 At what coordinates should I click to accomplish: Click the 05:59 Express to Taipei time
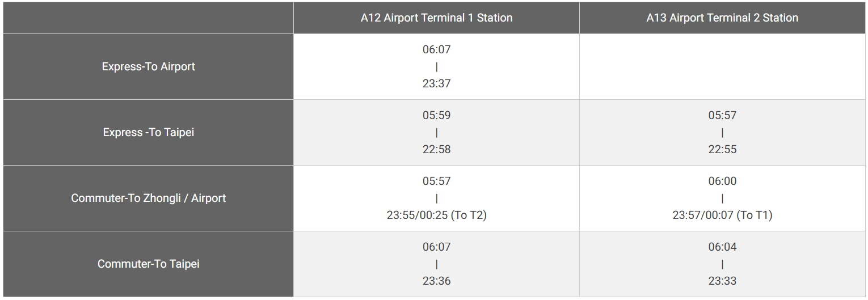[x=436, y=115]
